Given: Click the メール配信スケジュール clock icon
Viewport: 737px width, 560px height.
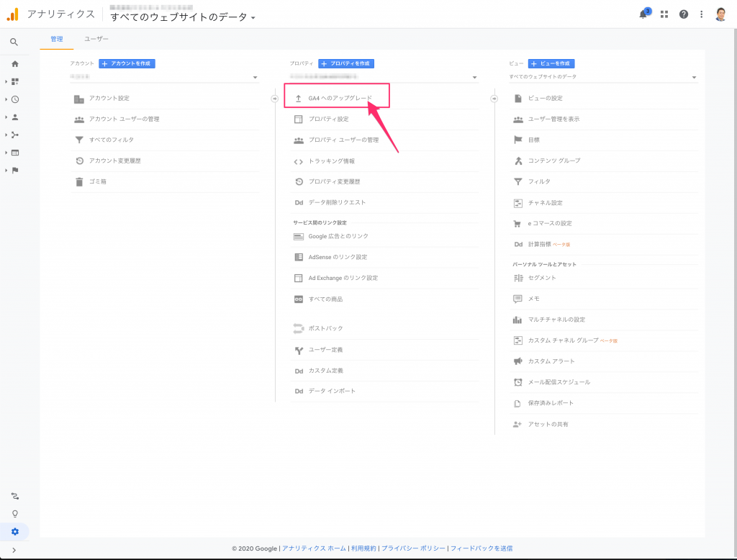Looking at the screenshot, I should [517, 382].
